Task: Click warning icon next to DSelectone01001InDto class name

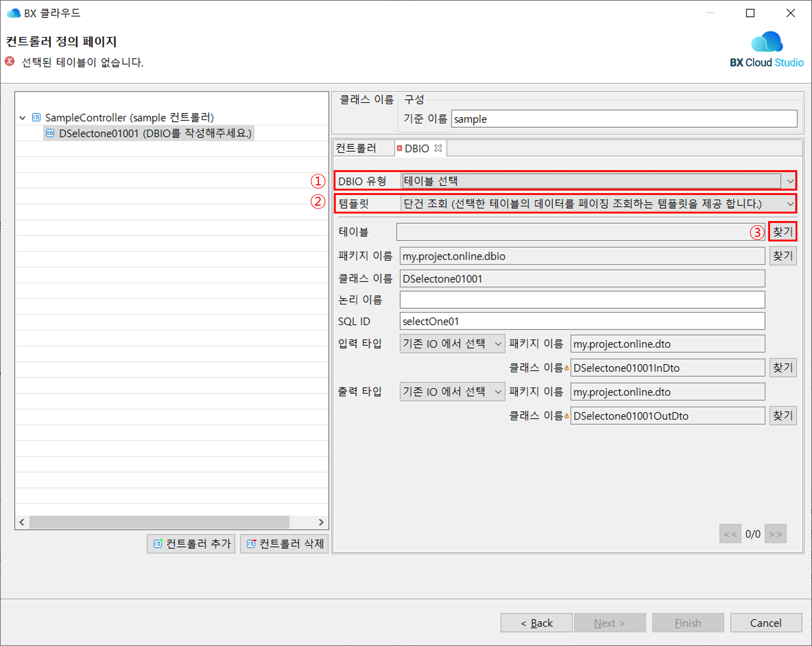Action: coord(566,368)
